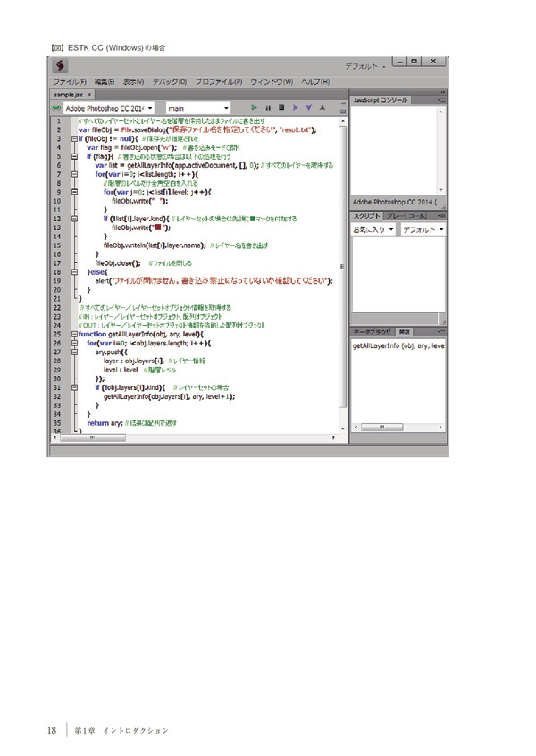Click the green target application link icon
The image size is (536, 756).
coord(56,108)
